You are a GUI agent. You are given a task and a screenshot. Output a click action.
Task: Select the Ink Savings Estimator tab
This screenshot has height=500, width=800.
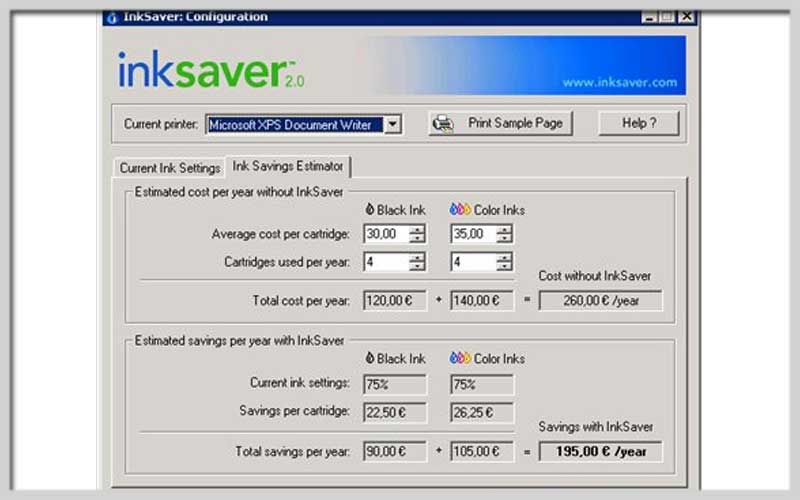pos(288,166)
